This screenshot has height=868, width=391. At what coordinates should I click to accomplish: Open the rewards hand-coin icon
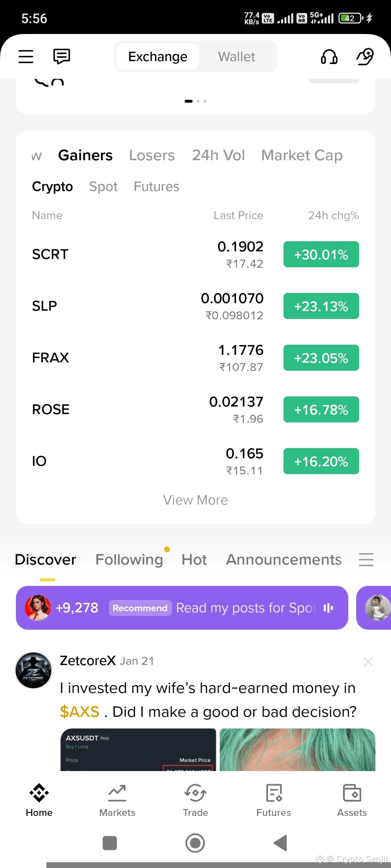click(365, 56)
